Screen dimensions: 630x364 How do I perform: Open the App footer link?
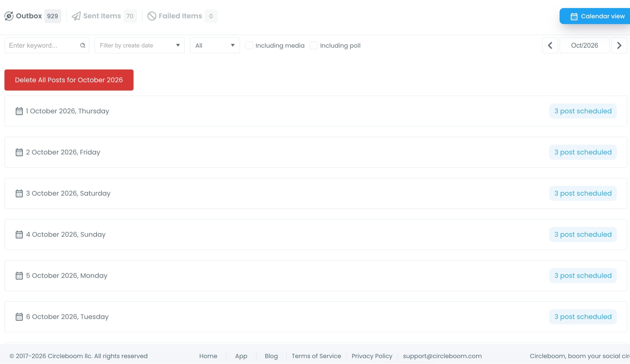pos(241,356)
